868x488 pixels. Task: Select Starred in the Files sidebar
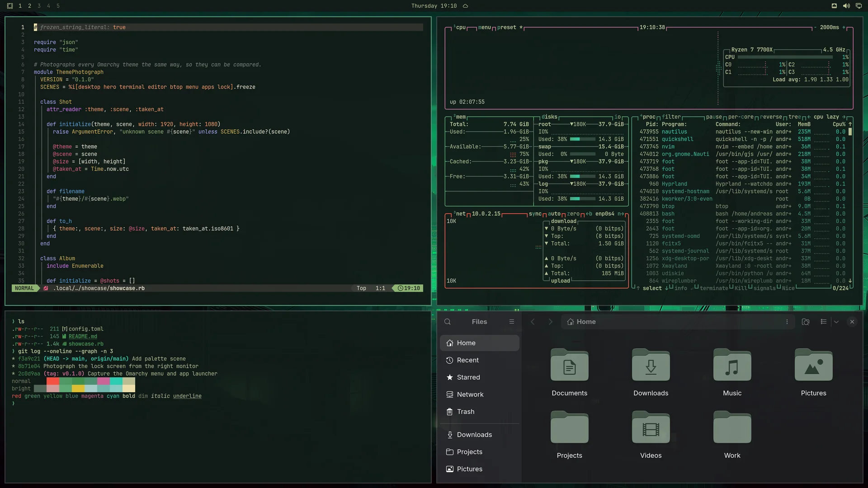click(480, 377)
